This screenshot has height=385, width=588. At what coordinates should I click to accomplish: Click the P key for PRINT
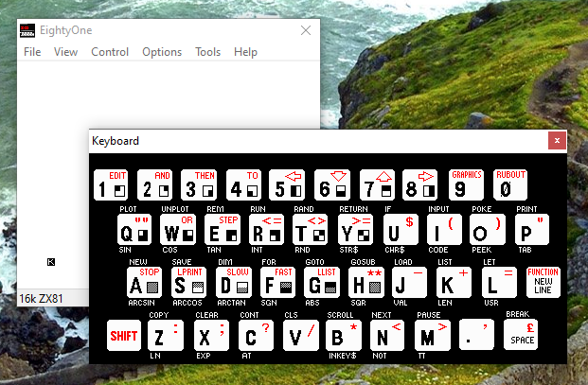tap(532, 230)
